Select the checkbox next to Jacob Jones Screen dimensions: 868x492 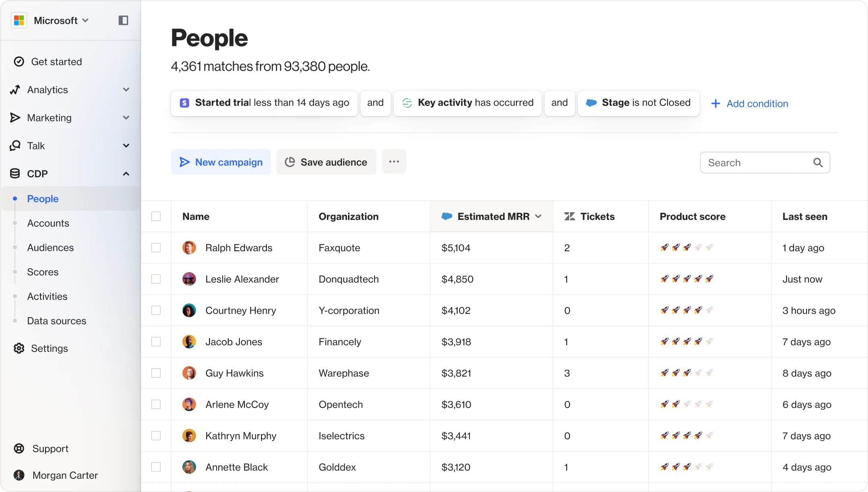click(x=156, y=342)
